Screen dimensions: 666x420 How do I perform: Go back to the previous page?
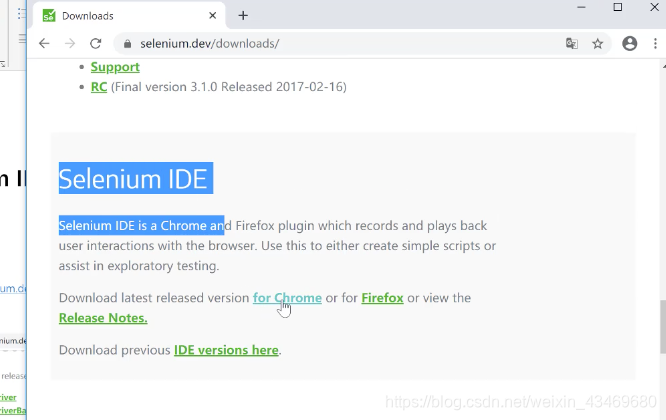pyautogui.click(x=44, y=43)
